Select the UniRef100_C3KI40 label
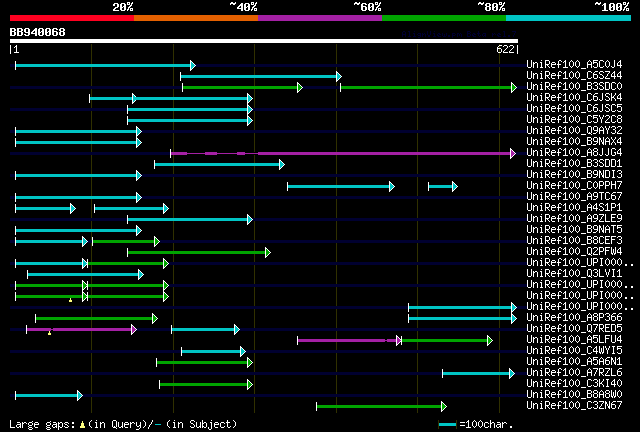640x432 pixels. coord(574,383)
